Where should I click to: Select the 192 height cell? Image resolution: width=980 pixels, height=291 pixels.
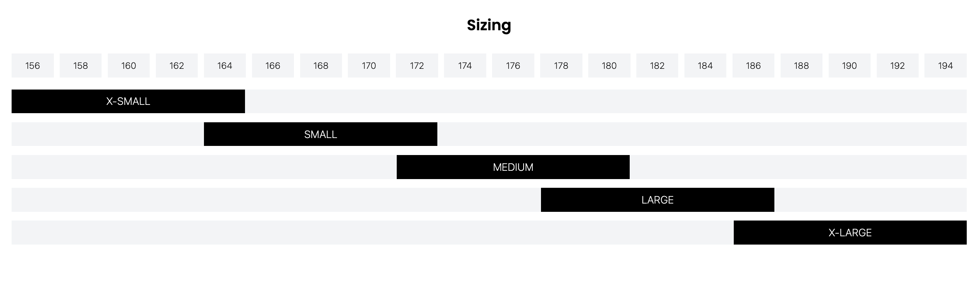click(897, 65)
